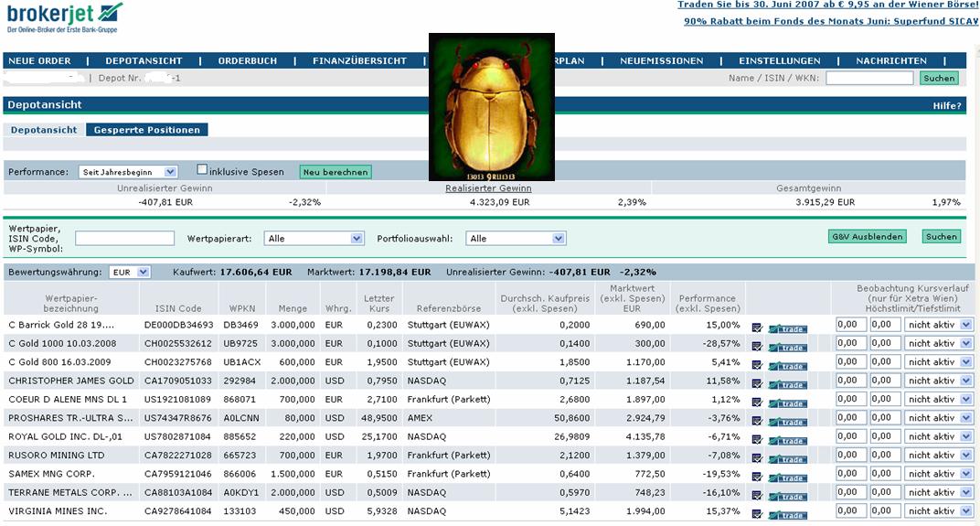Open the Performance period dropdown
980x526 pixels.
tap(128, 172)
